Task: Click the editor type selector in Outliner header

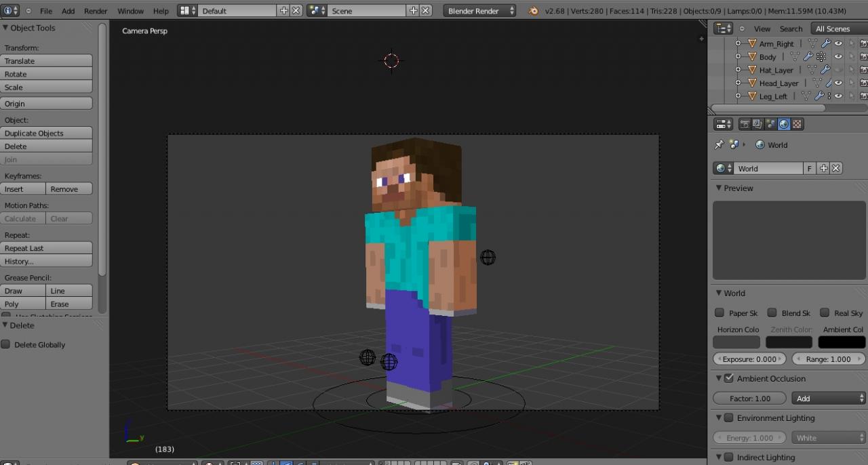Action: click(723, 28)
